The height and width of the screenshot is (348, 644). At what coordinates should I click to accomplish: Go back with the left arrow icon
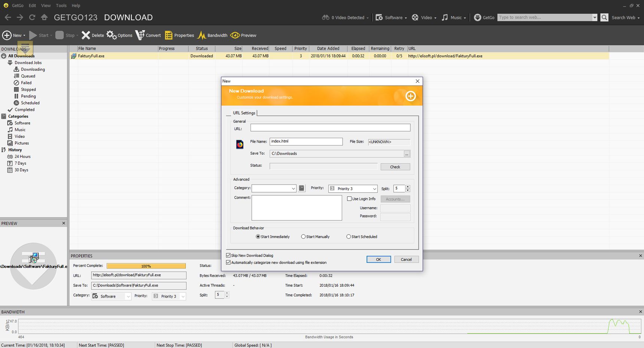point(8,17)
